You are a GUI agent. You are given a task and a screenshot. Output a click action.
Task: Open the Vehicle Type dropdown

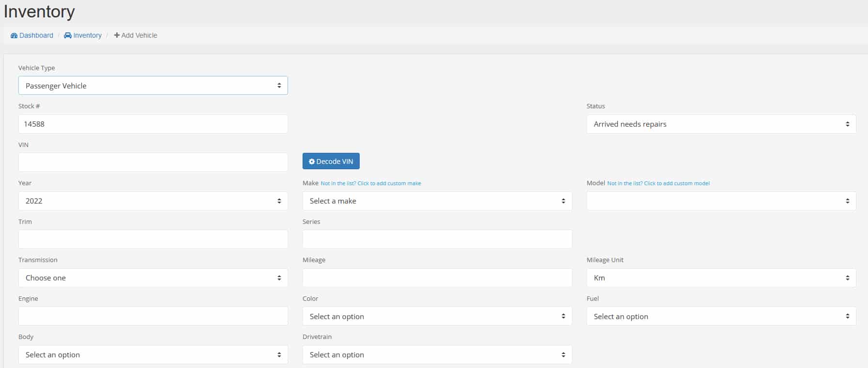coord(153,86)
